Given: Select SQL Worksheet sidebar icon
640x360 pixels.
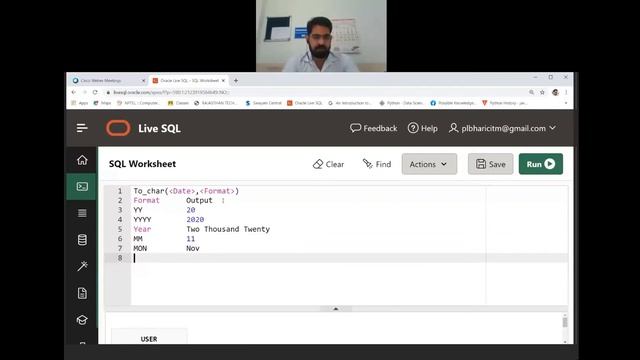Looking at the screenshot, I should 82,187.
